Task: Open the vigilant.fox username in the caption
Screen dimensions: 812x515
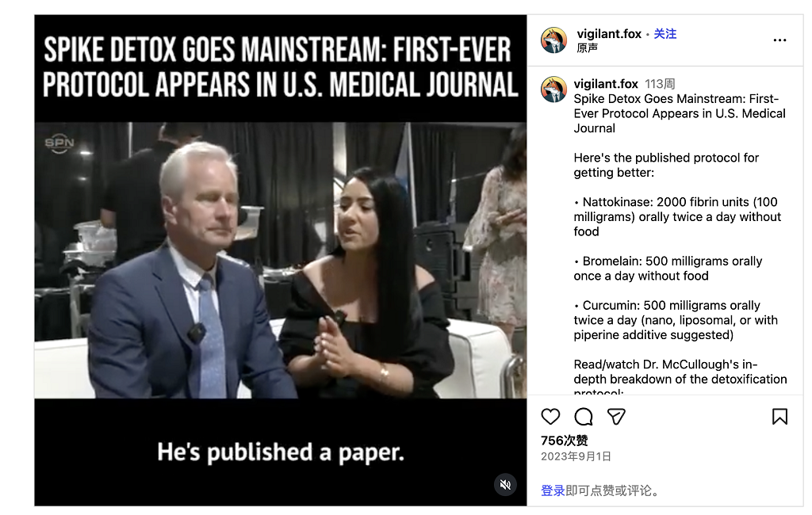Action: (606, 84)
